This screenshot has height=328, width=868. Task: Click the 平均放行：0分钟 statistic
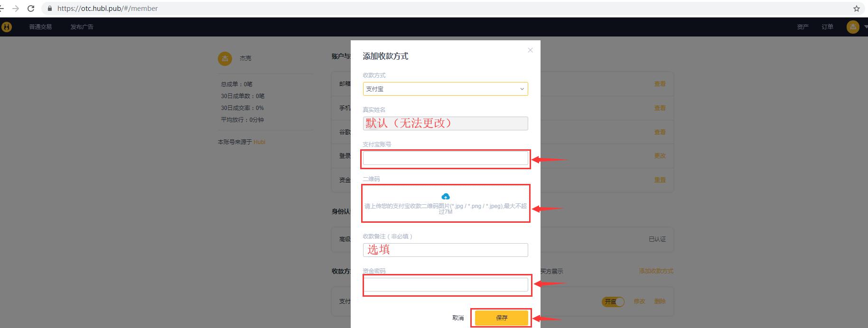(242, 120)
